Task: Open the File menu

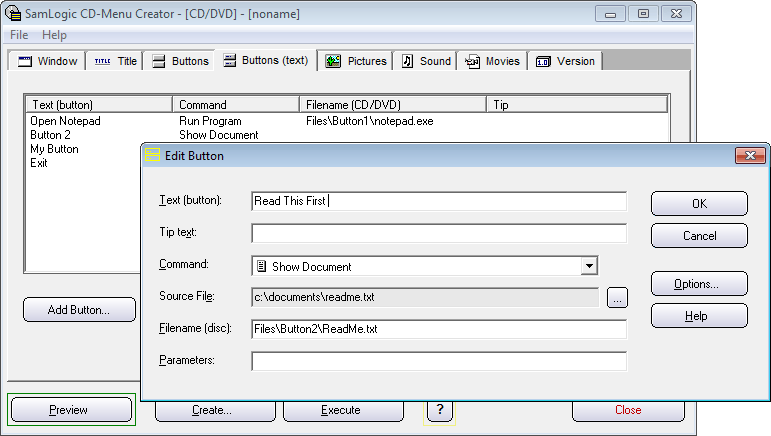Action: tap(19, 35)
